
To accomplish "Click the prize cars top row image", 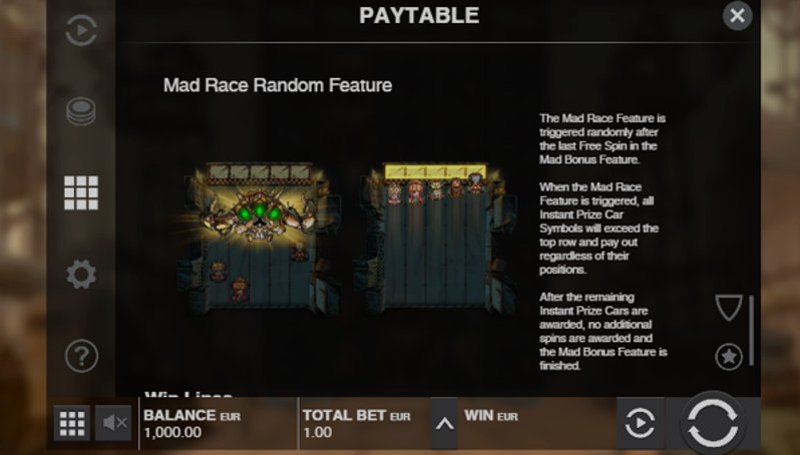I will (x=435, y=239).
